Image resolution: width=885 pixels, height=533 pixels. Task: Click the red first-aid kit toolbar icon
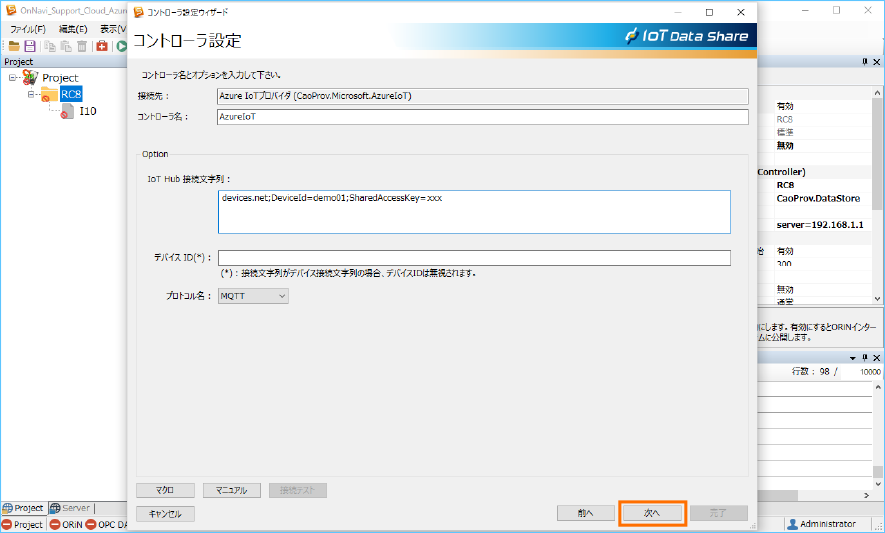(102, 46)
